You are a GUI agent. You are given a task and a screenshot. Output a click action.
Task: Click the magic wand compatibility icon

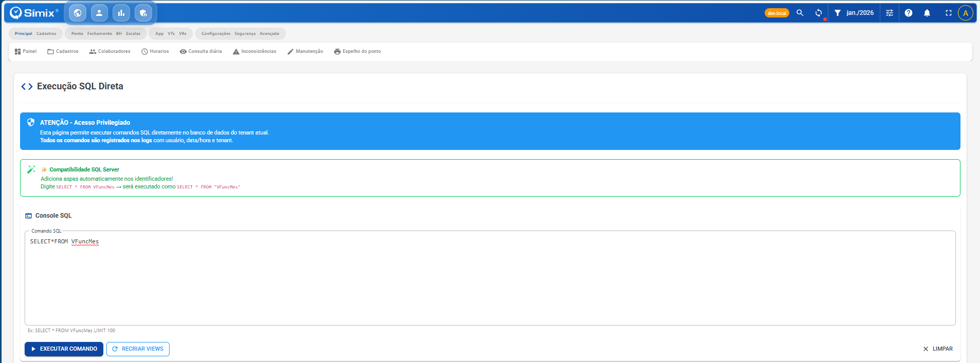(x=31, y=169)
